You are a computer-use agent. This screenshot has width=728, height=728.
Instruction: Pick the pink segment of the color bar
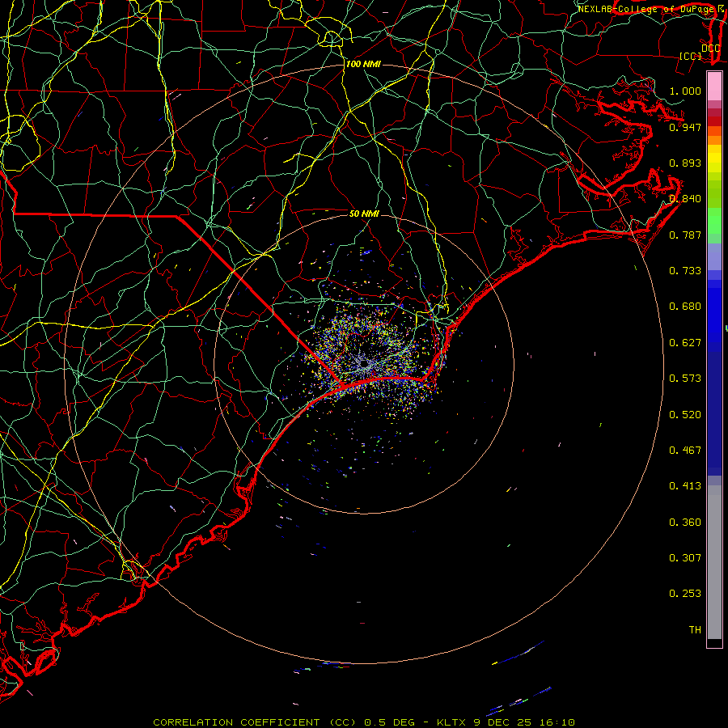tap(714, 86)
